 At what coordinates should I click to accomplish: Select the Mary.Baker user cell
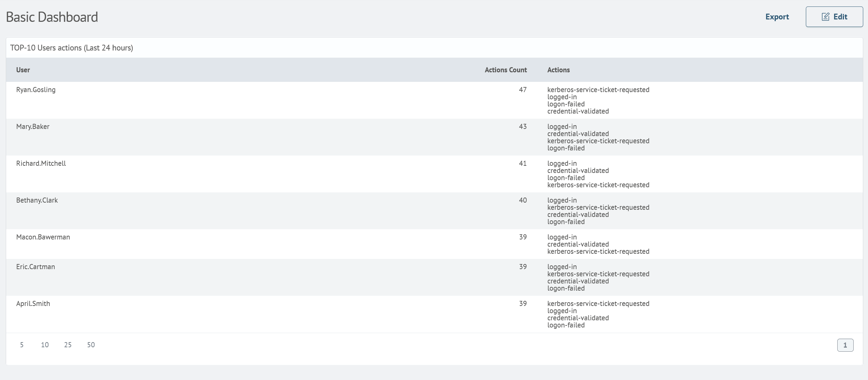tap(33, 127)
